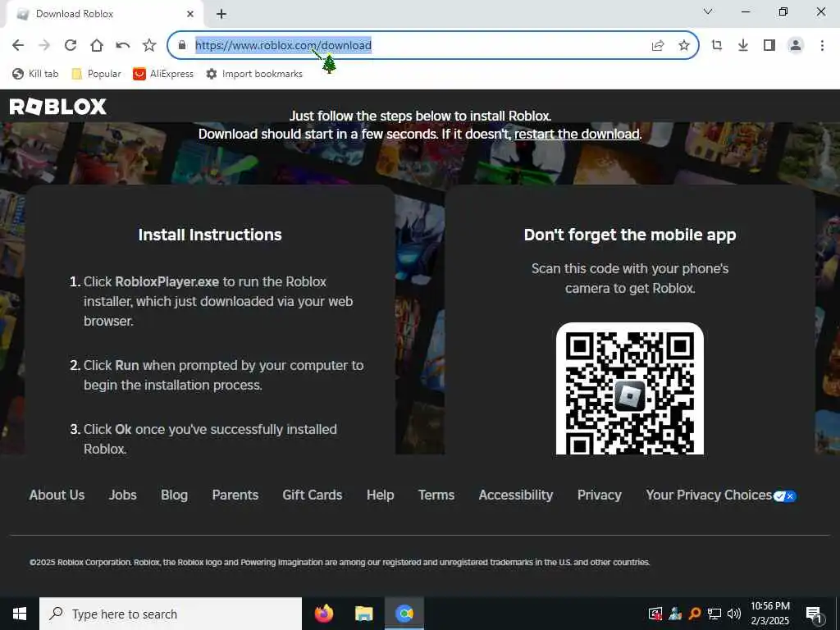Click the orange magnifier tray icon
840x630 pixels.
(x=695, y=614)
